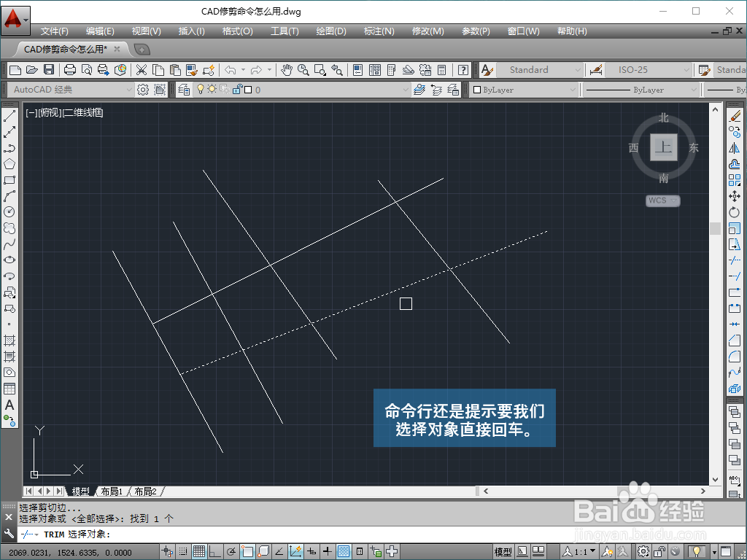Click in the TRIM command line input
Image resolution: width=747 pixels, height=560 pixels.
coord(381,534)
